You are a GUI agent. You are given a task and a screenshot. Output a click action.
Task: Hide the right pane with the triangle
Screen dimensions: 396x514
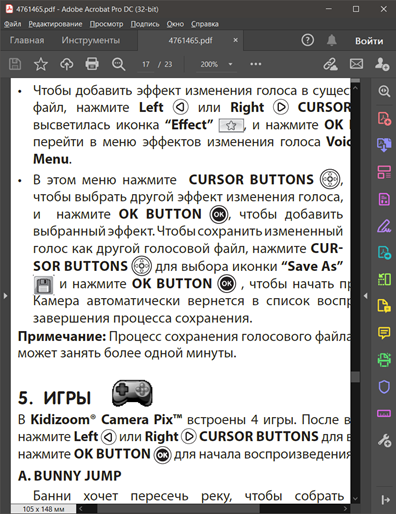point(366,296)
